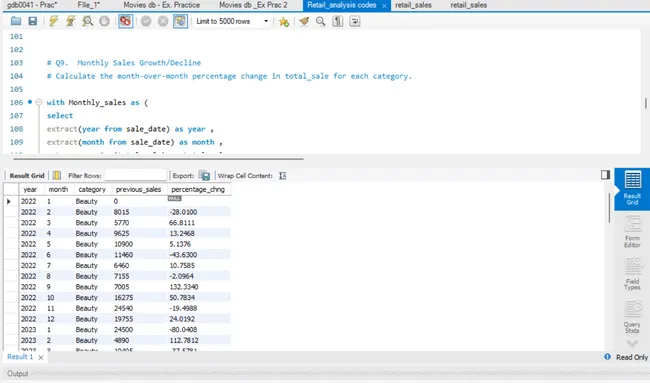Rollback the current transaction
The width and height of the screenshot is (650, 383).
163,21
